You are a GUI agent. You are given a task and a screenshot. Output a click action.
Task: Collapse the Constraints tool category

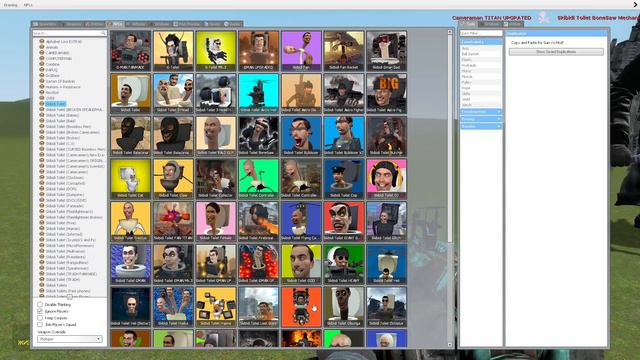tap(481, 42)
